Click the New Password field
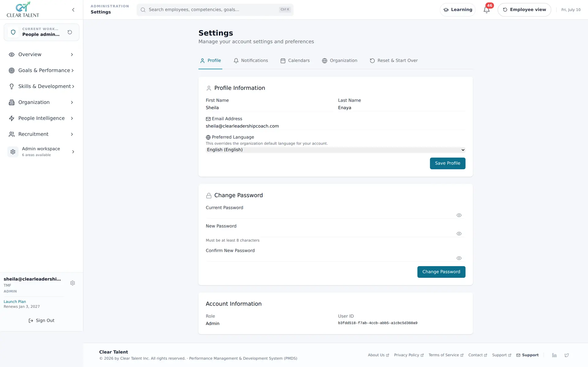This screenshot has height=367, width=588. click(x=336, y=234)
